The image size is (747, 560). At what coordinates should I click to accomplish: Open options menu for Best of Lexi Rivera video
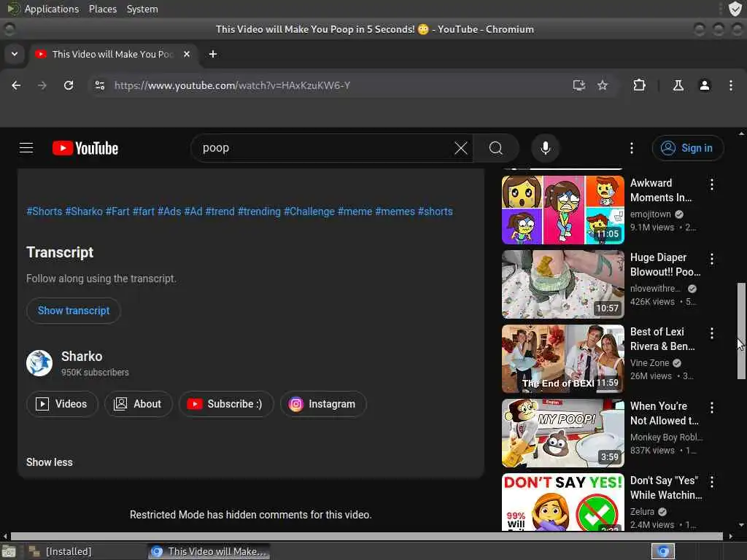coord(712,332)
